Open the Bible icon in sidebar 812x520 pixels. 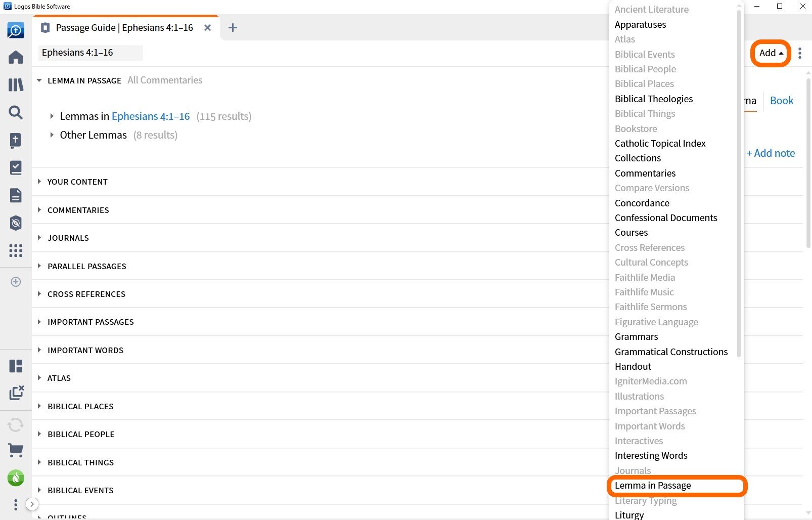point(16,140)
